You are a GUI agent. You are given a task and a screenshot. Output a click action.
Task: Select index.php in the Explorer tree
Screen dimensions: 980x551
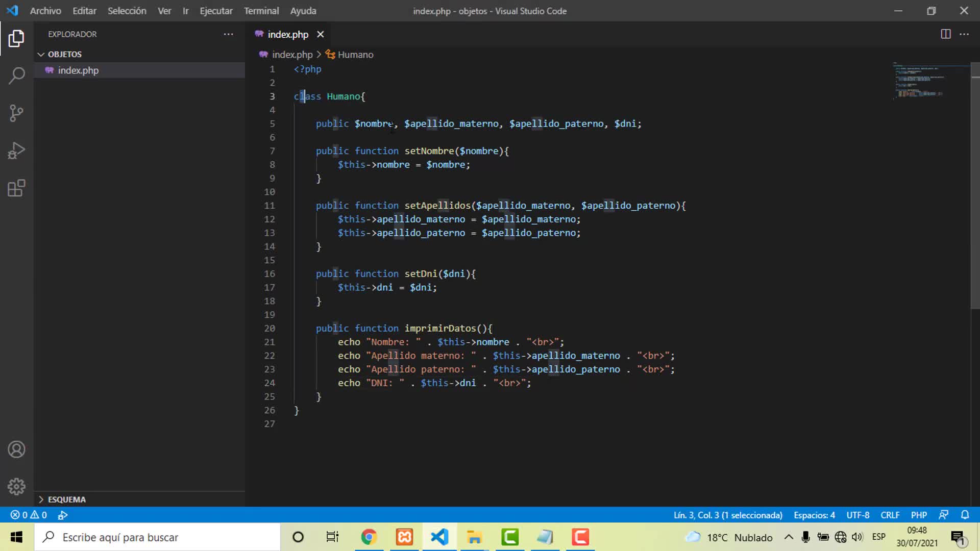point(140,70)
